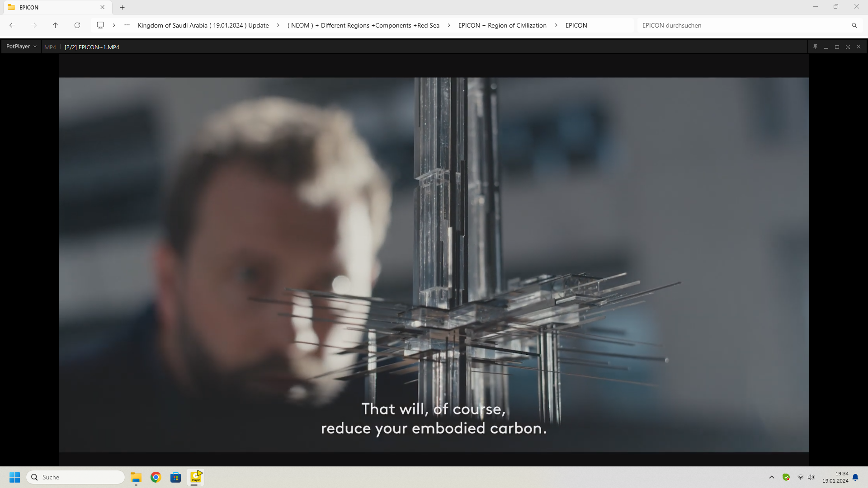This screenshot has width=868, height=488.
Task: Go forward in File Explorer
Action: click(x=34, y=25)
